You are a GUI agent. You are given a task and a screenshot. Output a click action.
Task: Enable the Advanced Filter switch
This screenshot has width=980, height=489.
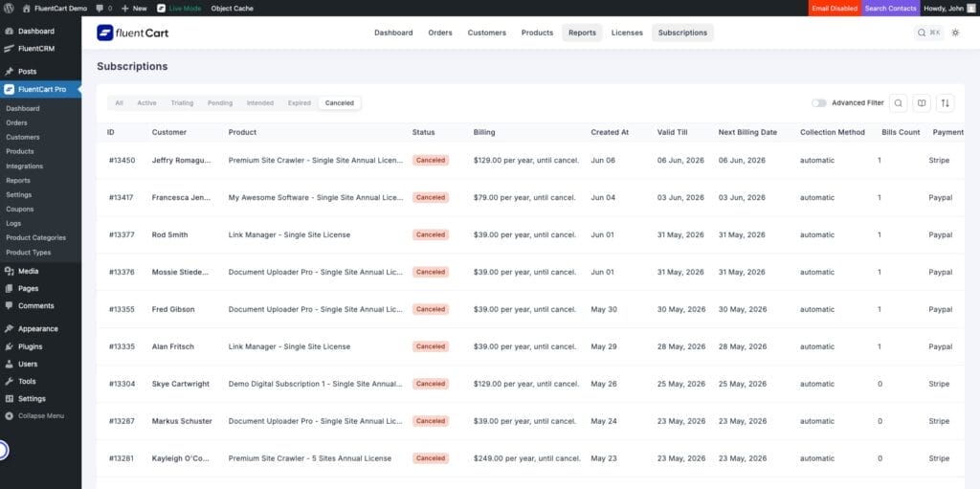(x=819, y=103)
